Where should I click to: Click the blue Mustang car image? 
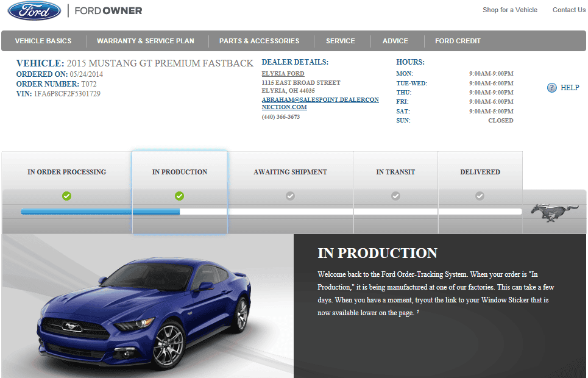point(144,313)
